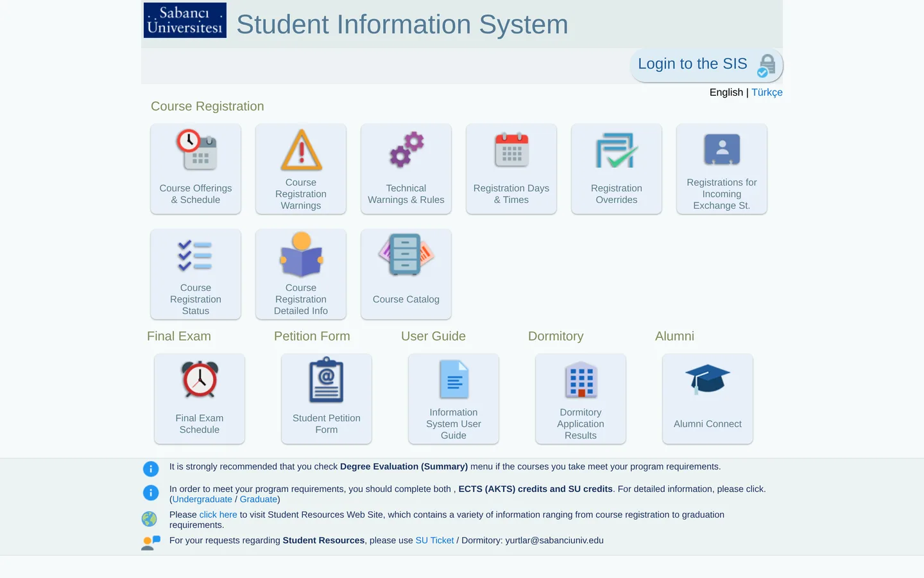Click the Dormitory section heading

pos(556,337)
